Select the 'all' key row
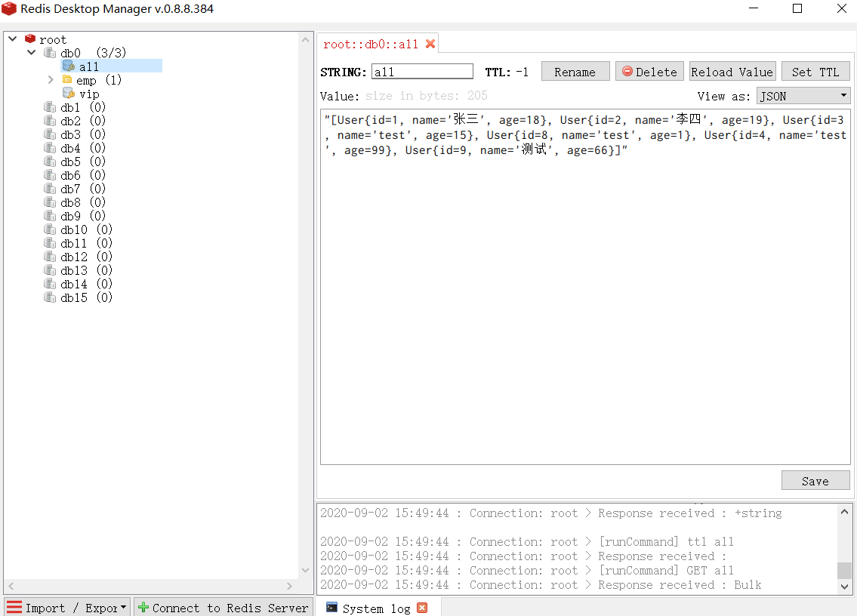 coord(111,66)
